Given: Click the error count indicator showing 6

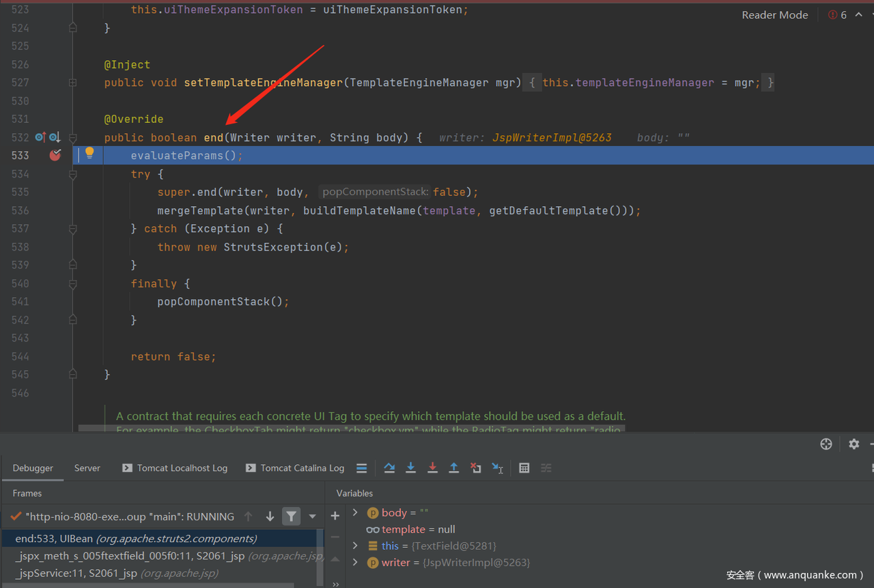Looking at the screenshot, I should tap(837, 15).
